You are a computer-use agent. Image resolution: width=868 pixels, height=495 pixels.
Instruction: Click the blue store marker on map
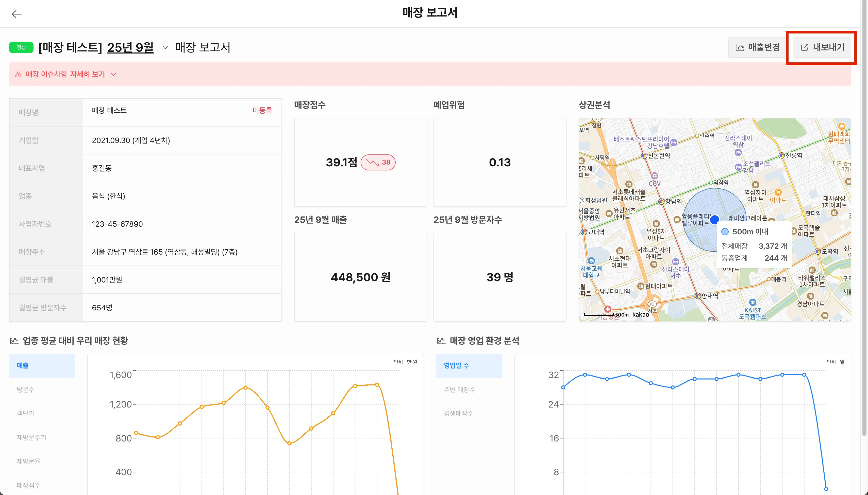pyautogui.click(x=714, y=219)
